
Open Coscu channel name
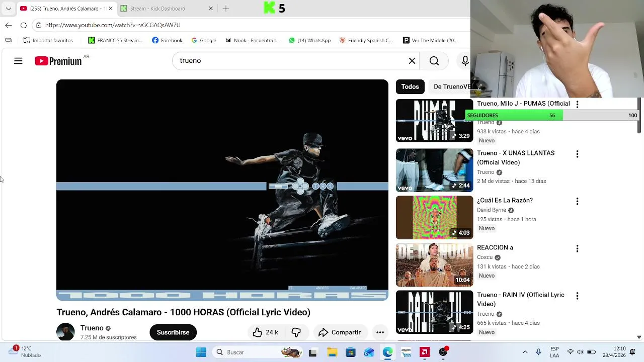click(485, 257)
